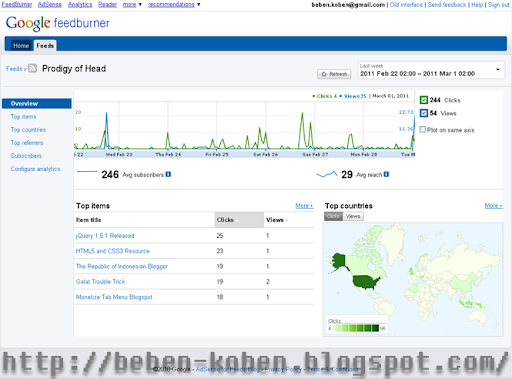
Task: Click the Avg subscribers line graphic
Action: tap(87, 172)
